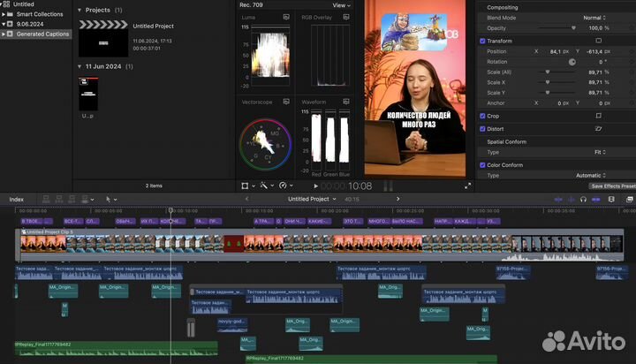
Task: Uncheck the Transform checkbox
Action: pyautogui.click(x=482, y=41)
